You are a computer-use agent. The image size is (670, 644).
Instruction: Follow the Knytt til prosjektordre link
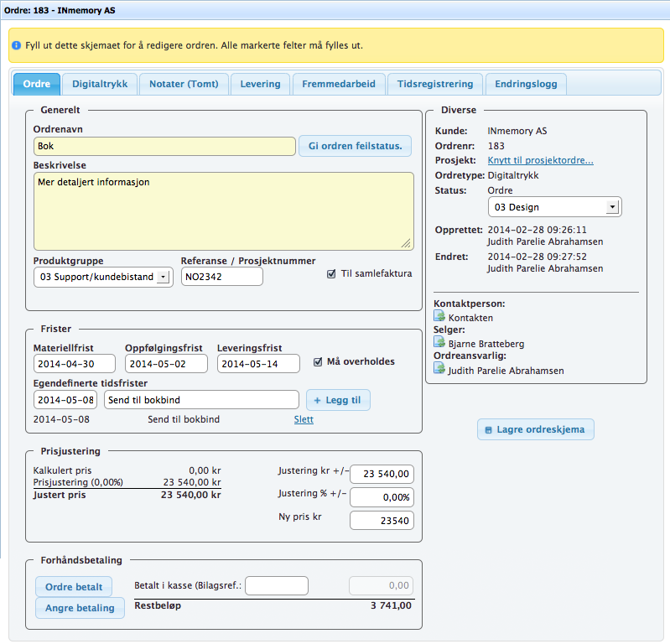(540, 160)
